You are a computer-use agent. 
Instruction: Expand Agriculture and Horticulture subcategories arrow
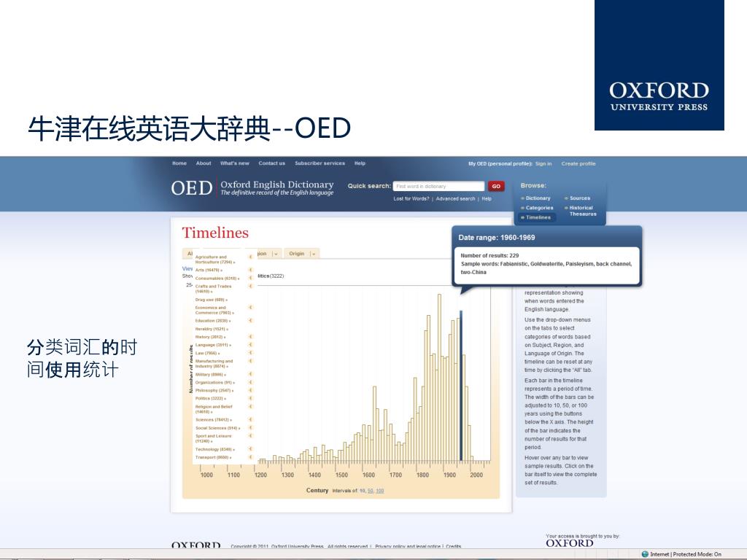click(251, 257)
